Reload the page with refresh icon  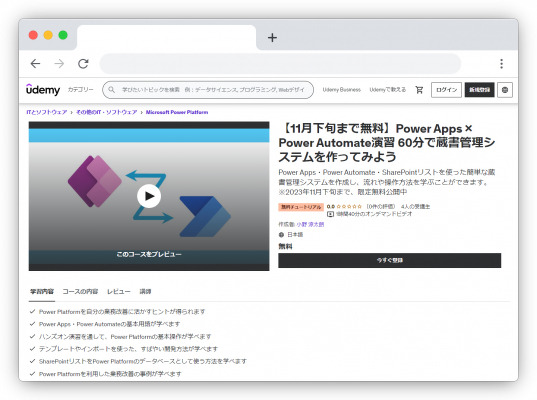83,64
